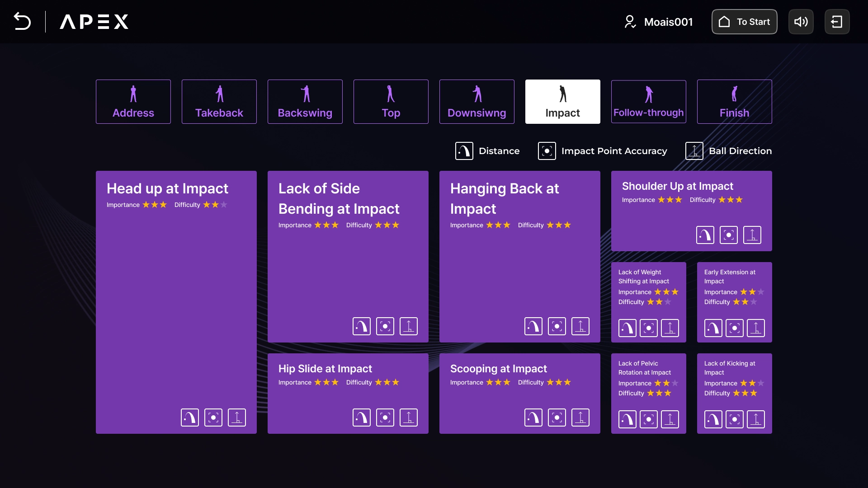Screen dimensions: 868x488
Task: Click the Impact Point Accuracy icon on the Hip Slide card
Action: [x=385, y=418]
